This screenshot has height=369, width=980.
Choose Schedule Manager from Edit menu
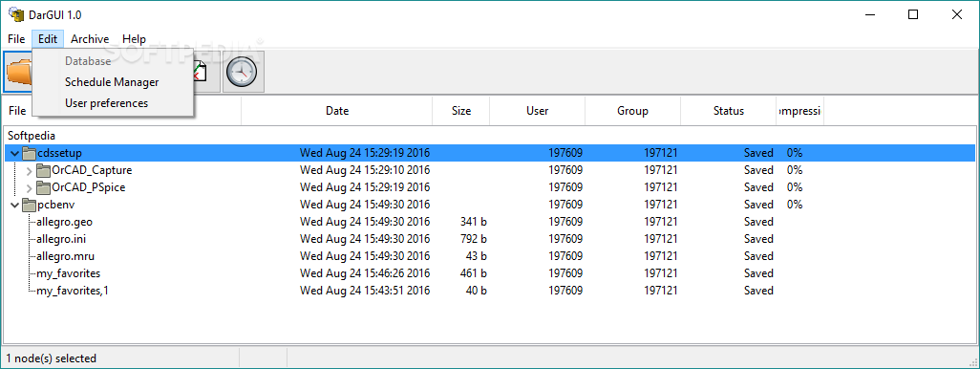pyautogui.click(x=112, y=82)
